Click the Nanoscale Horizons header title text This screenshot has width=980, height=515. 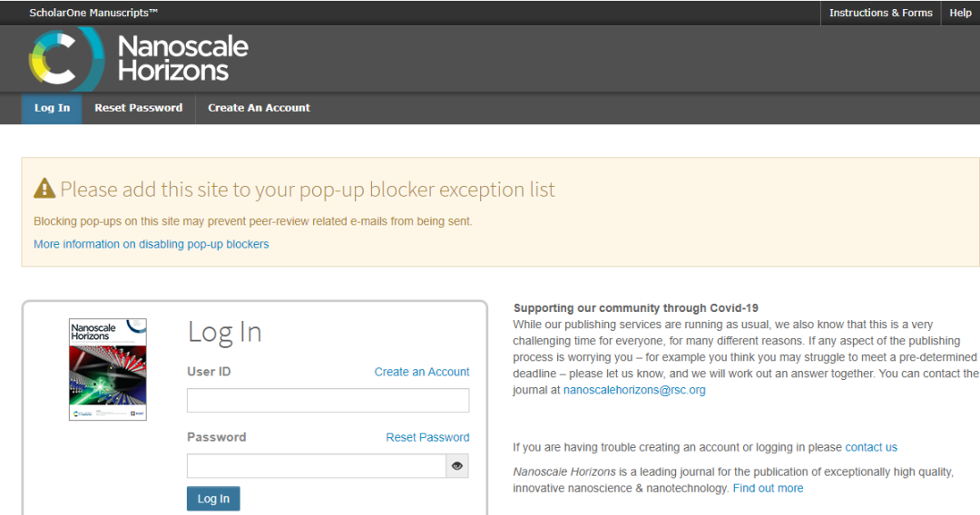(x=182, y=58)
